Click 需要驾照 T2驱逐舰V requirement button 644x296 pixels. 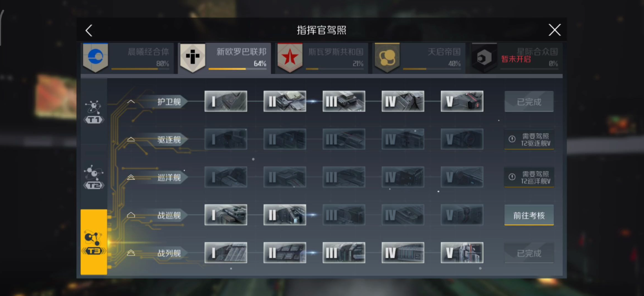[x=529, y=140]
